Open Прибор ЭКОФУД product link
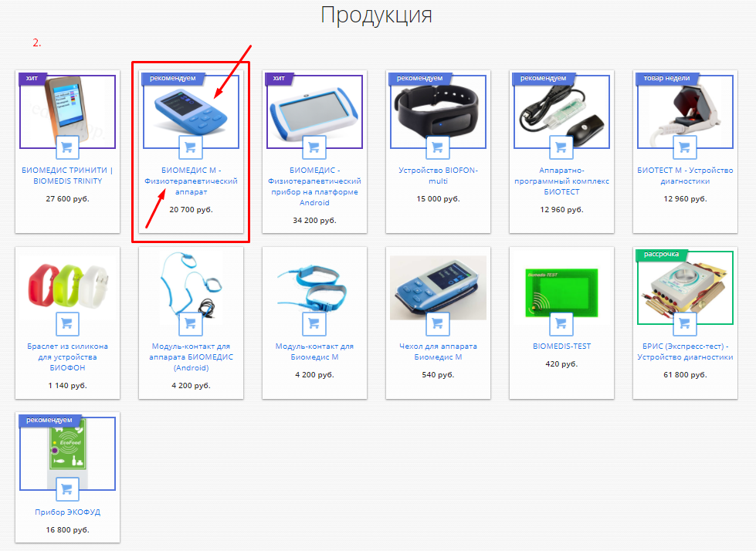756x551 pixels. click(67, 512)
